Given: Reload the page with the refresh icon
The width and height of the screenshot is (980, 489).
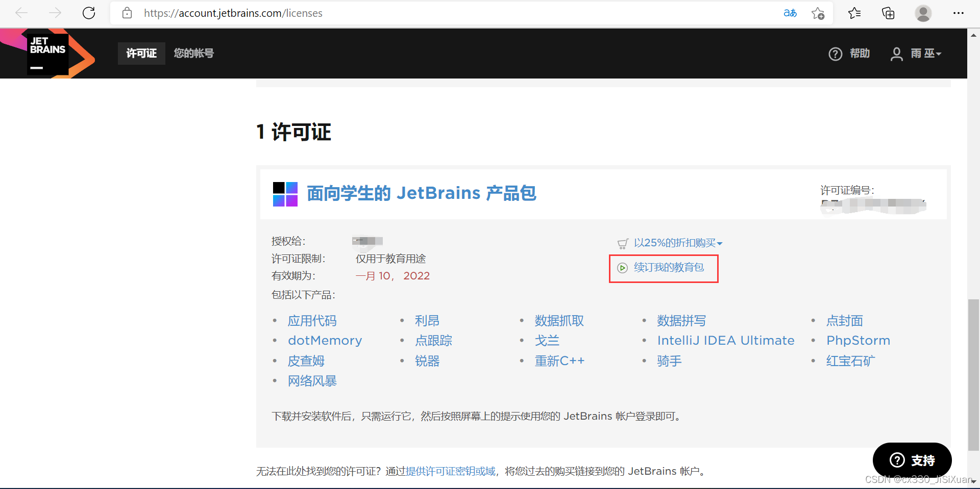Looking at the screenshot, I should pos(89,13).
